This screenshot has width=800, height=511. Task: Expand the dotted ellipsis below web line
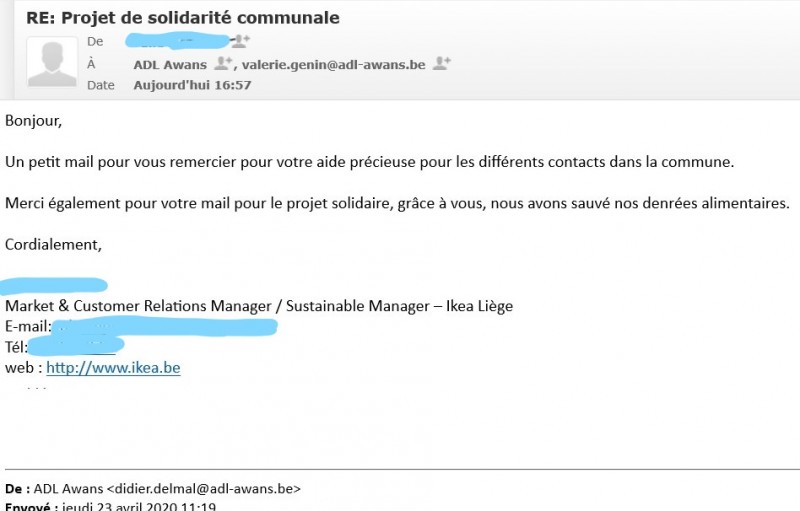pyautogui.click(x=36, y=389)
